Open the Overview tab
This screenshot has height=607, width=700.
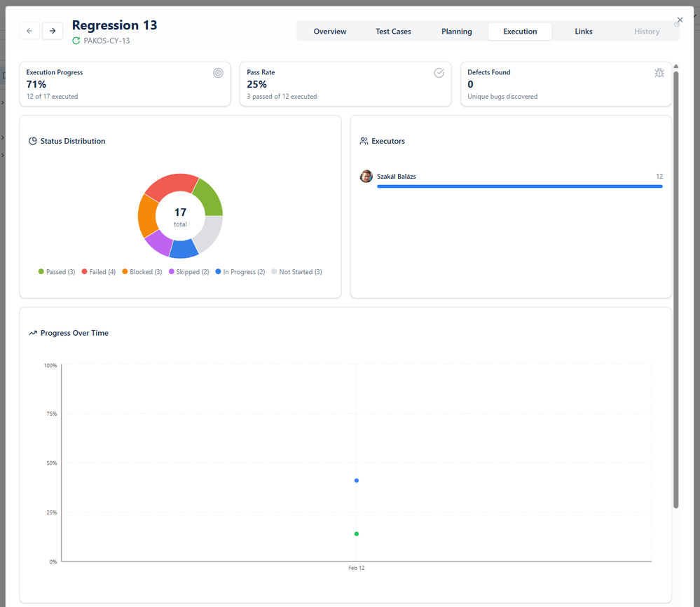tap(330, 32)
